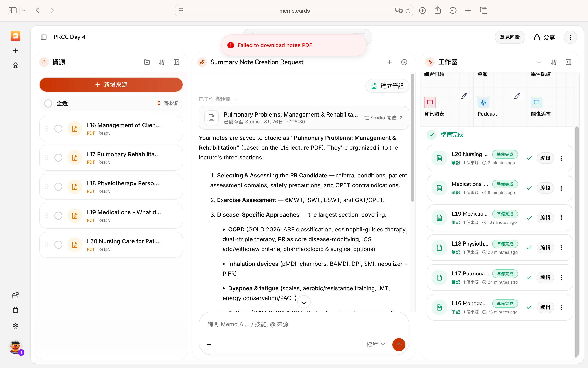Image resolution: width=588 pixels, height=368 pixels.
Task: Click the new folder icon in 資源 panel
Action: pos(147,62)
